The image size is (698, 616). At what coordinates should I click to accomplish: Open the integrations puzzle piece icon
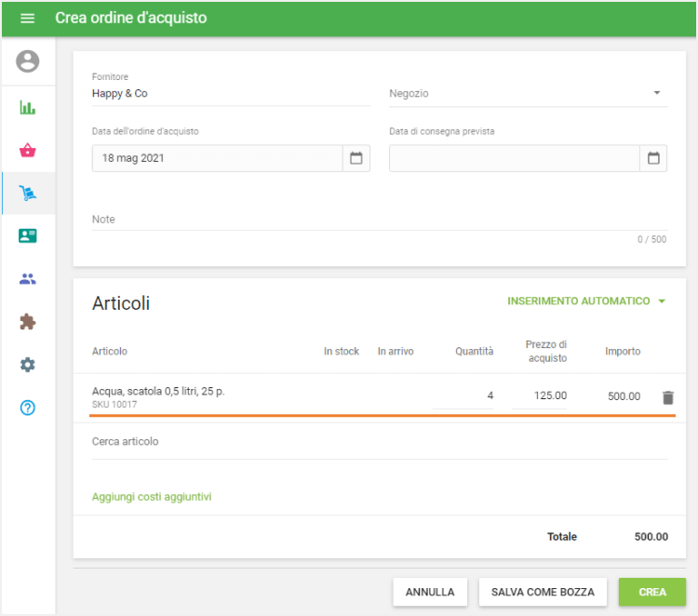click(28, 322)
